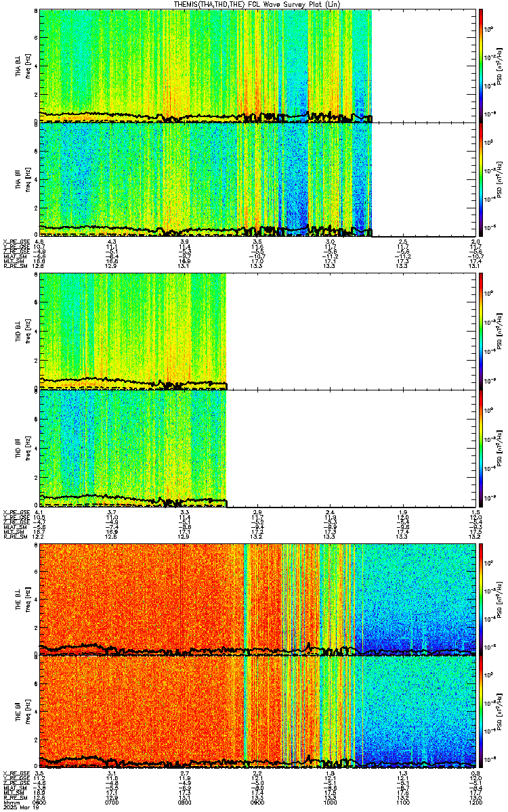508x812 pixels.
Task: Click the PSD [nT²/Hz] label of THE B⊥ color bar
Action: pos(500,600)
